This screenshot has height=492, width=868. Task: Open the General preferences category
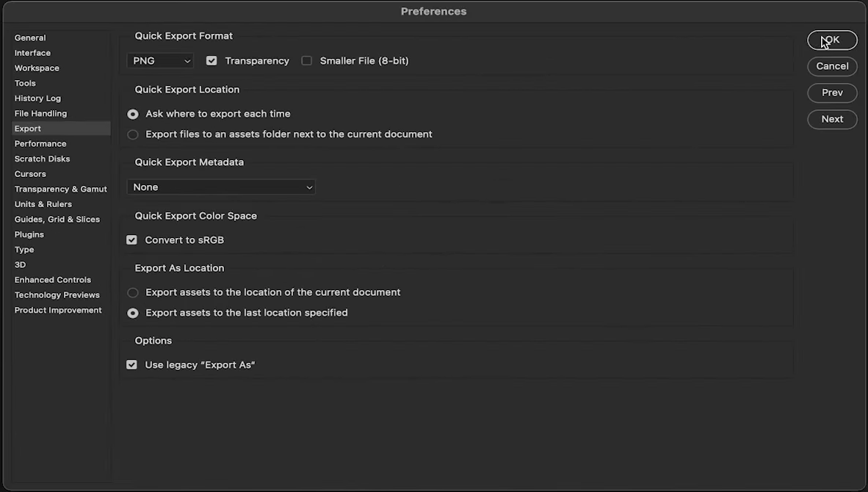coord(30,38)
